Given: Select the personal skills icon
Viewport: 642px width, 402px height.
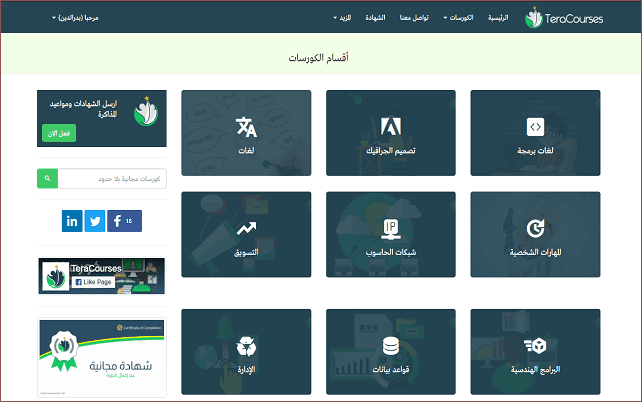Looking at the screenshot, I should (x=535, y=227).
